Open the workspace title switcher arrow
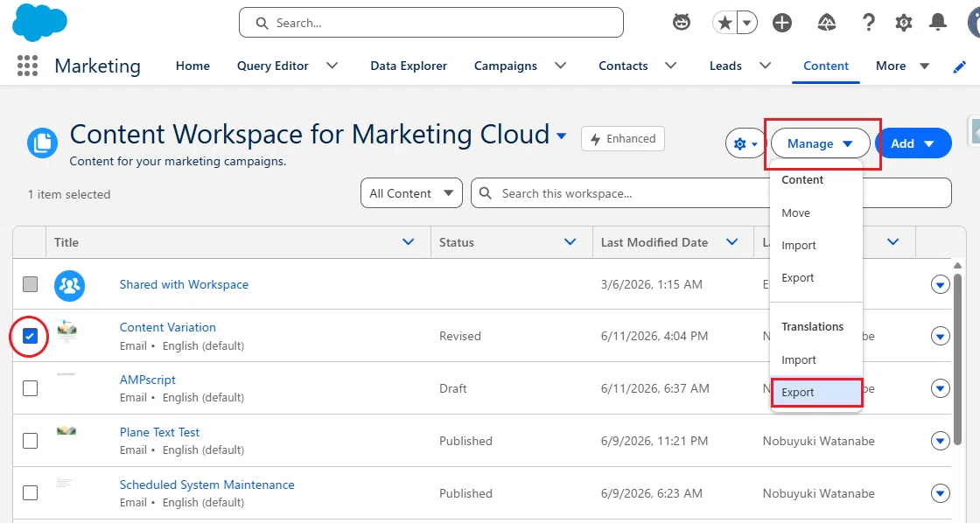 561,136
